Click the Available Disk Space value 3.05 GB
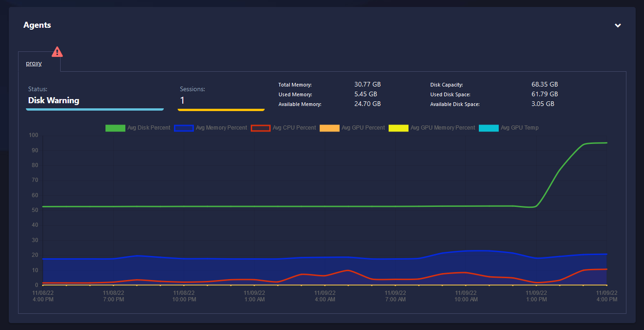 pyautogui.click(x=545, y=104)
